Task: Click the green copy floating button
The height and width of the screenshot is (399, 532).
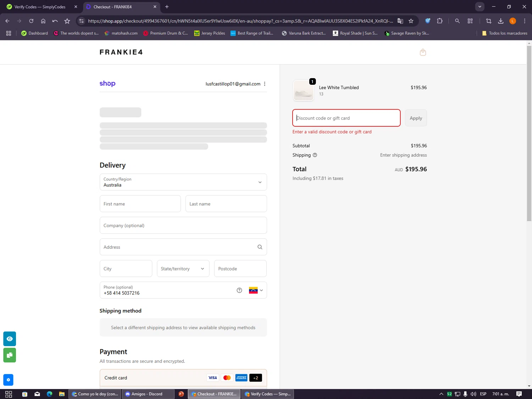Action: 10,355
